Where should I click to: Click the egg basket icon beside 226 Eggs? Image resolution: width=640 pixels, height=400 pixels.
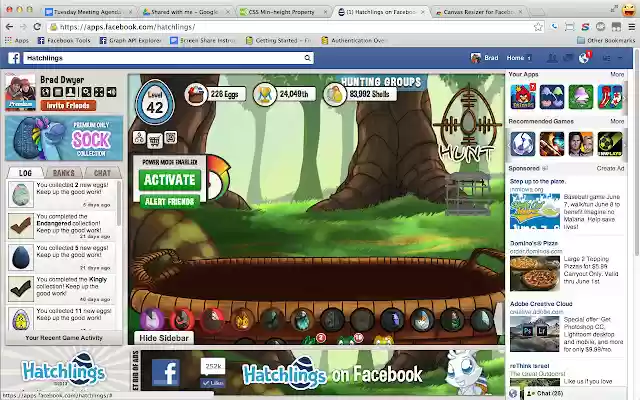click(x=196, y=94)
